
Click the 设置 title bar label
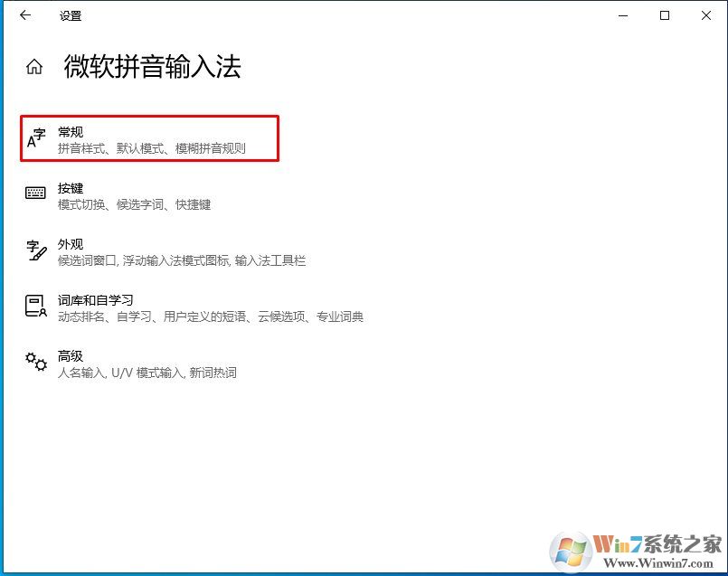(71, 15)
